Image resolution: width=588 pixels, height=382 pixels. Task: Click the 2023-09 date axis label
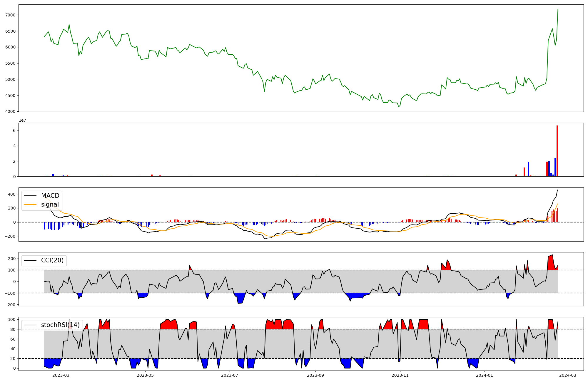click(316, 375)
